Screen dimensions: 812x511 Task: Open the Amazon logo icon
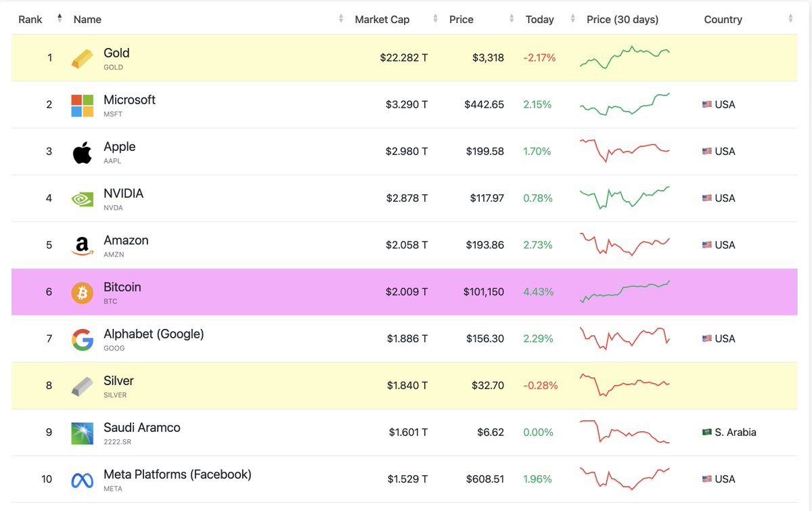pos(82,246)
